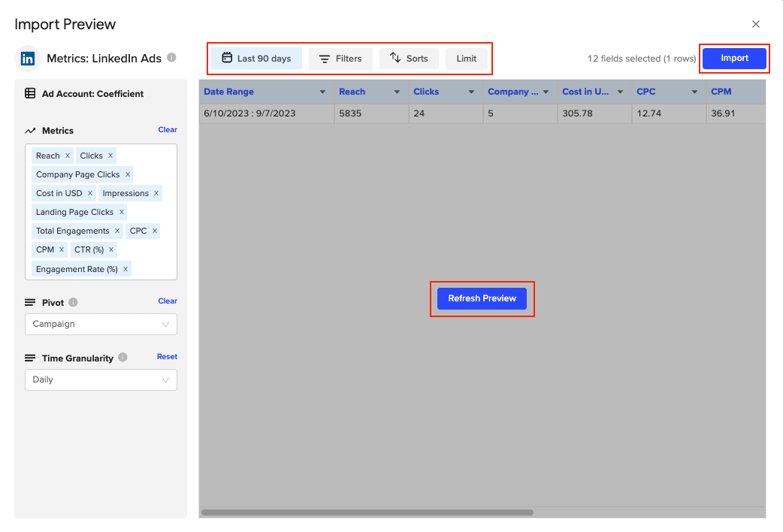Open the Sorts options
Screen dimensions: 783x532
click(x=409, y=59)
